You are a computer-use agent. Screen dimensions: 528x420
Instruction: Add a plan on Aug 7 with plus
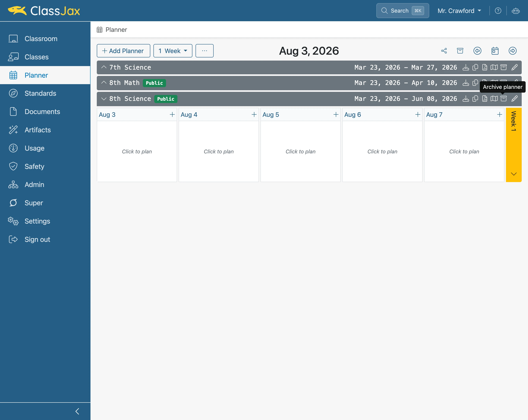pyautogui.click(x=499, y=115)
